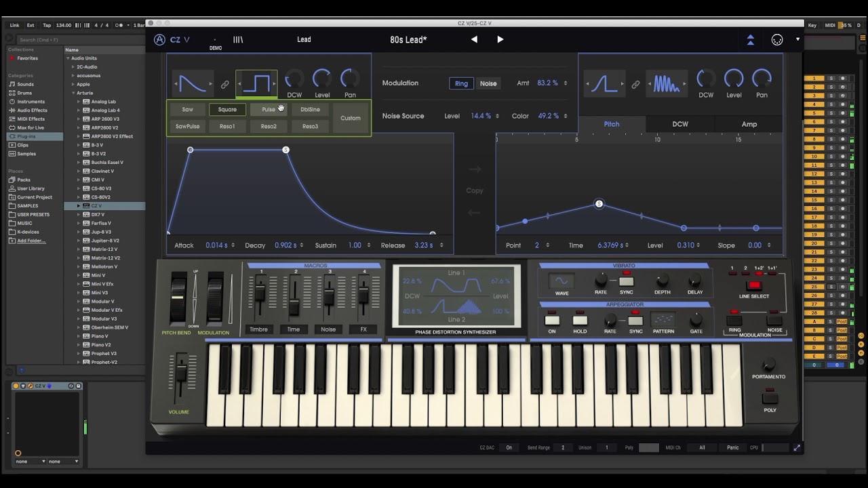Click the vibrato DEPTH knob

662,281
